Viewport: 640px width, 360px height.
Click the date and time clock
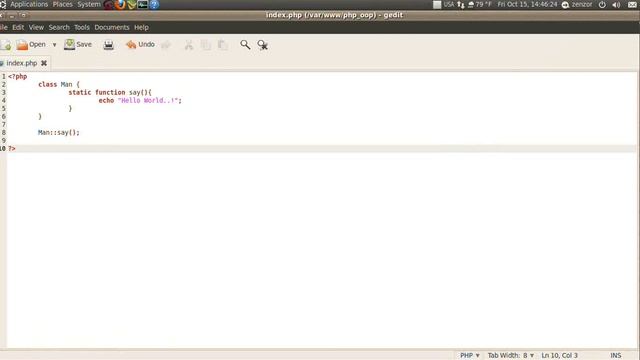527,4
